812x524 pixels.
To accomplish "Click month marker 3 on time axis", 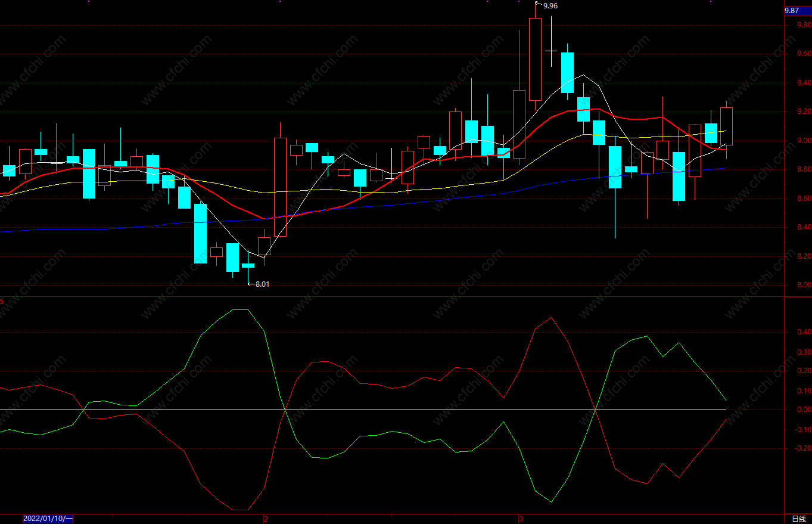I will coord(521,519).
